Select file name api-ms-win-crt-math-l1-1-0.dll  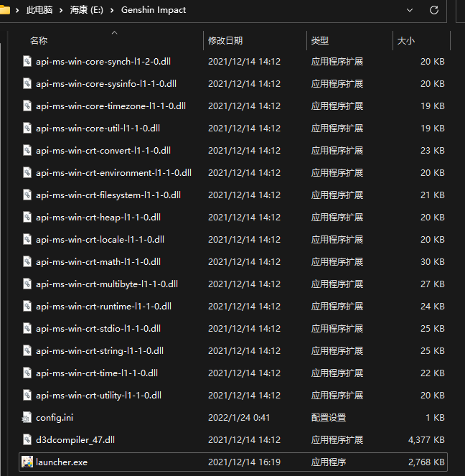pos(98,262)
